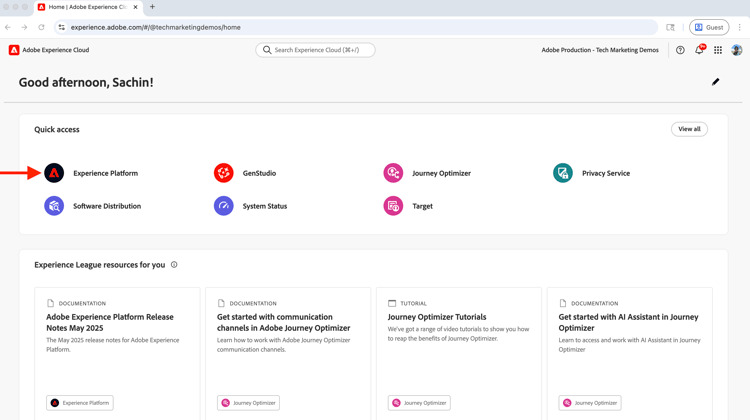Viewport: 750px width, 420px height.
Task: Open the app switcher grid icon
Action: (x=718, y=50)
